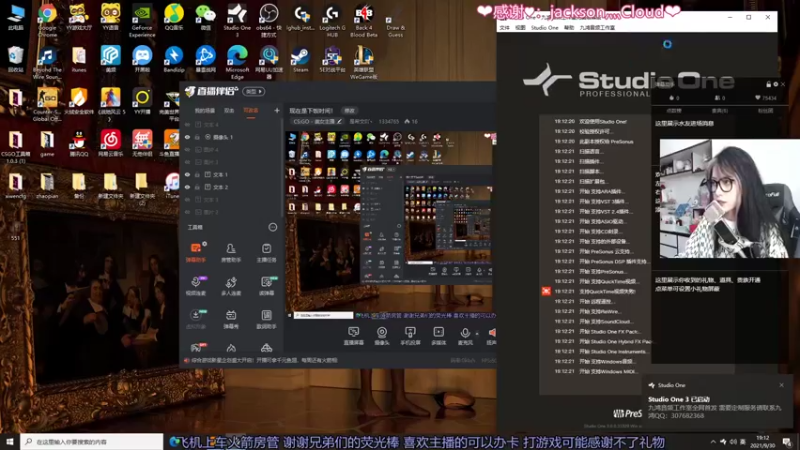Open the 帮助 menu in Studio One
Viewport: 800px width, 450px height.
[x=569, y=28]
